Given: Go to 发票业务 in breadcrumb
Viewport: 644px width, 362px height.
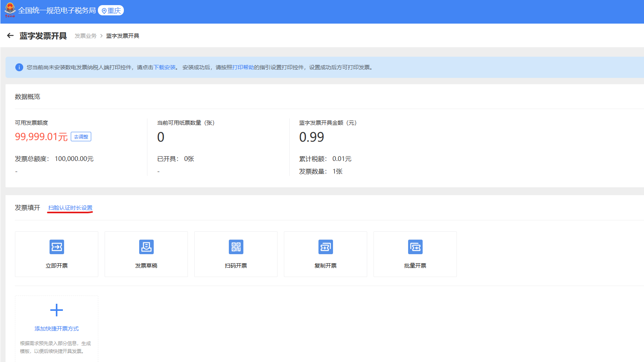Looking at the screenshot, I should point(86,36).
